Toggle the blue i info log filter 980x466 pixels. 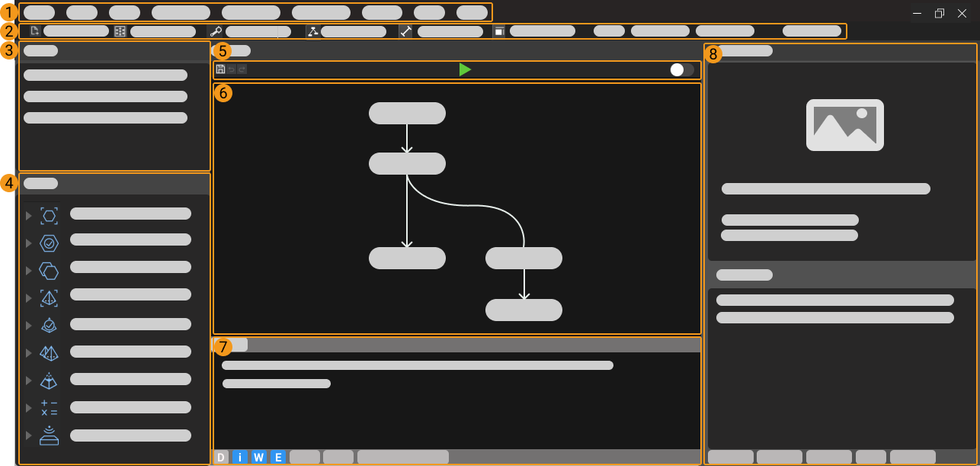pos(240,457)
